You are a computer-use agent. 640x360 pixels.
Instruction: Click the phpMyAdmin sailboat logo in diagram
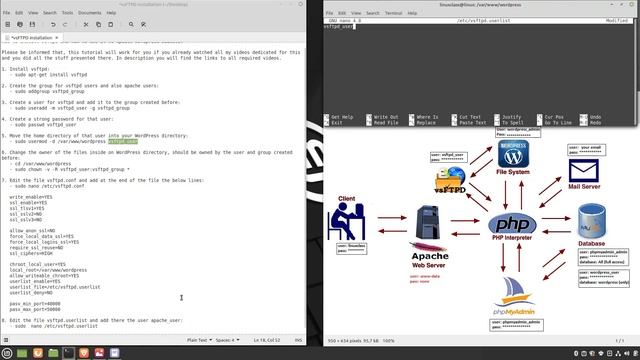(x=514, y=296)
